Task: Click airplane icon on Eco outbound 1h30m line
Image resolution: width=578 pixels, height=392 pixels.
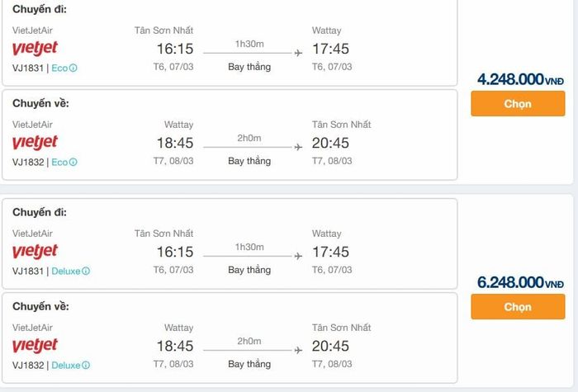Action: tap(298, 54)
